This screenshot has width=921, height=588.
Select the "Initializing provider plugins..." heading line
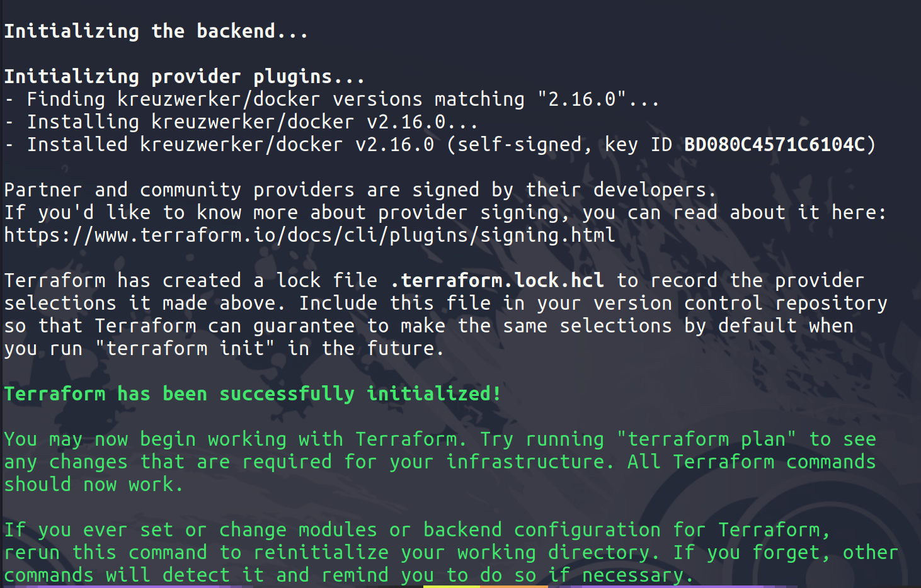(x=184, y=77)
